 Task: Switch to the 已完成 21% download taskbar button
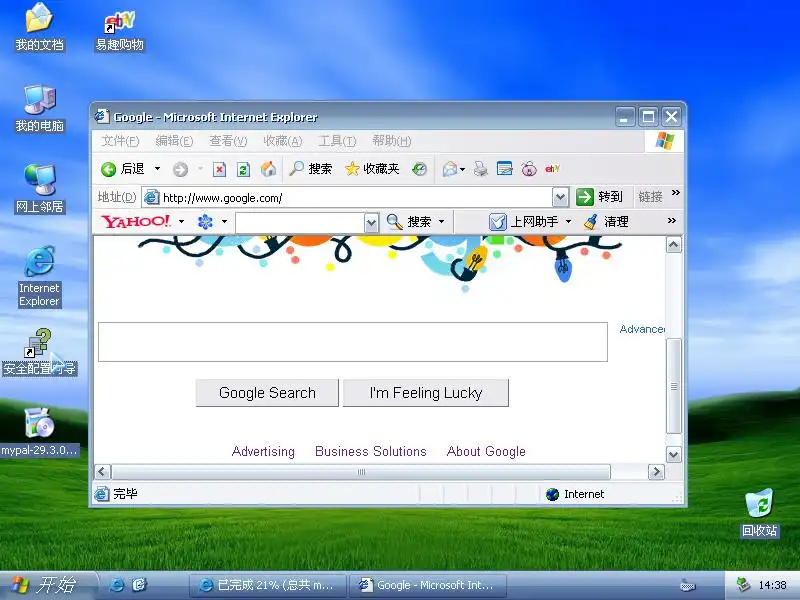click(267, 585)
